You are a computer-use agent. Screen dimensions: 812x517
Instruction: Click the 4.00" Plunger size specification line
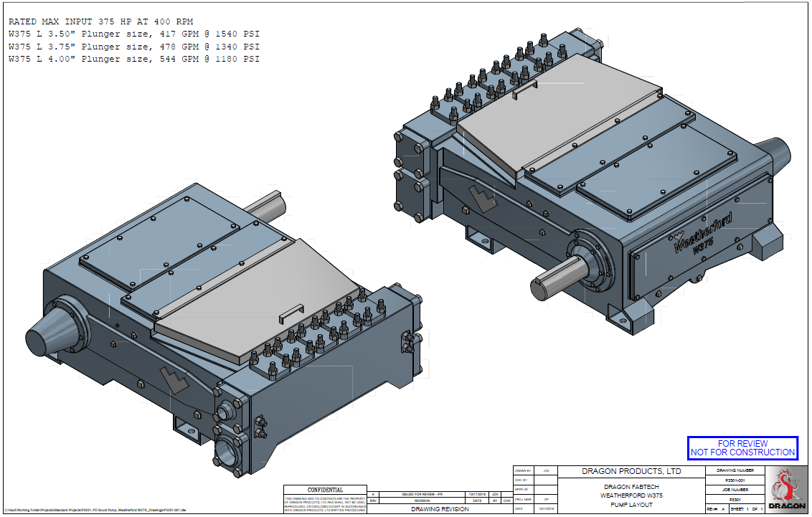(133, 59)
